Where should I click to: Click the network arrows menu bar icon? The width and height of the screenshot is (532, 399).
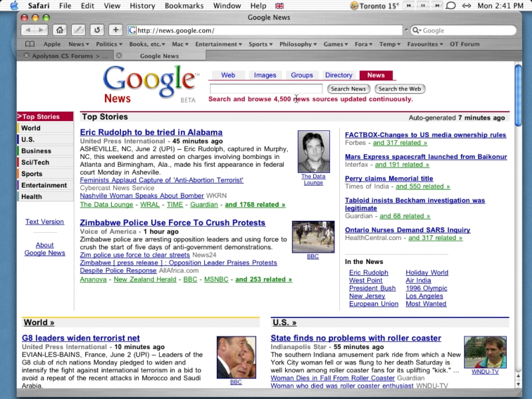(x=467, y=6)
